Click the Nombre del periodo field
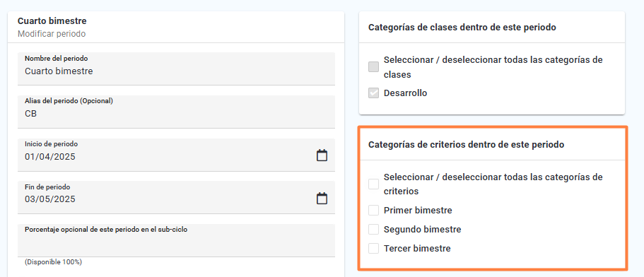Screen dimensions: 644x277 176,69
